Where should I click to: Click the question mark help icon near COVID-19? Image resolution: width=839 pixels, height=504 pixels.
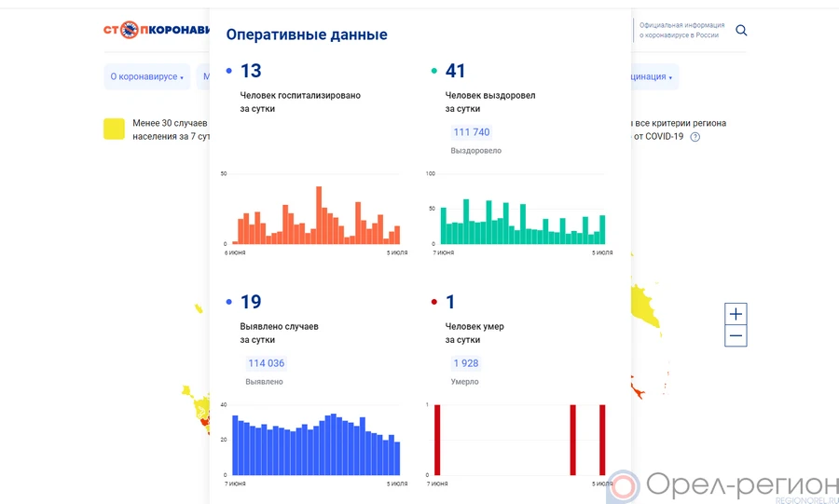tap(695, 137)
